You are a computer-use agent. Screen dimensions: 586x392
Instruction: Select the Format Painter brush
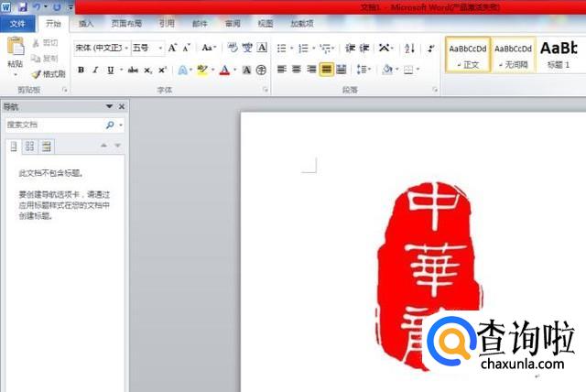click(x=36, y=74)
